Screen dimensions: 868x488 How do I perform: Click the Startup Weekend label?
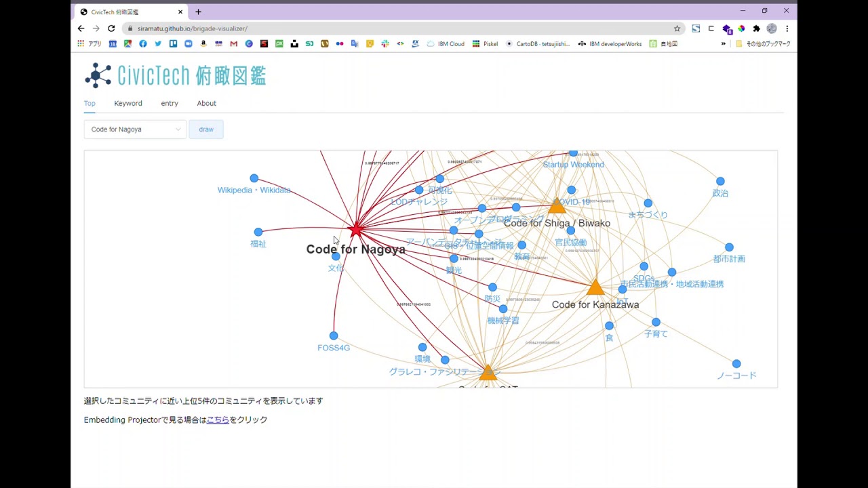[573, 165]
